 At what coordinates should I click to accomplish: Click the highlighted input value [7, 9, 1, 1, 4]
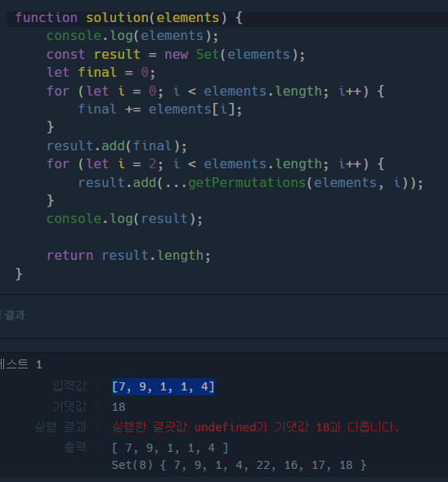164,386
